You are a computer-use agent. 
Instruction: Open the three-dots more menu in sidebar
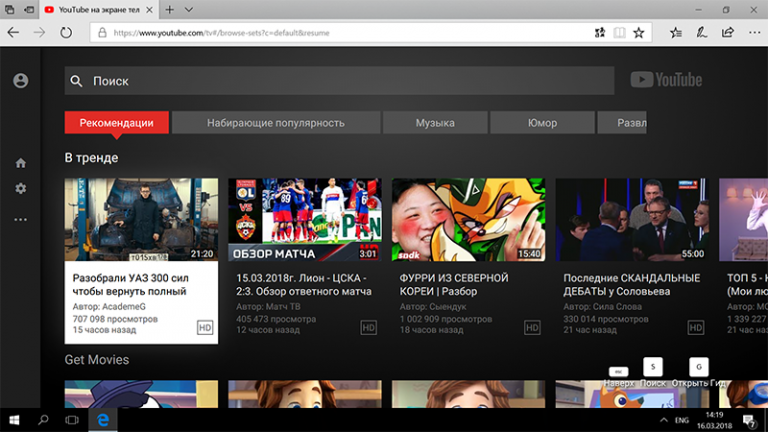pos(20,219)
